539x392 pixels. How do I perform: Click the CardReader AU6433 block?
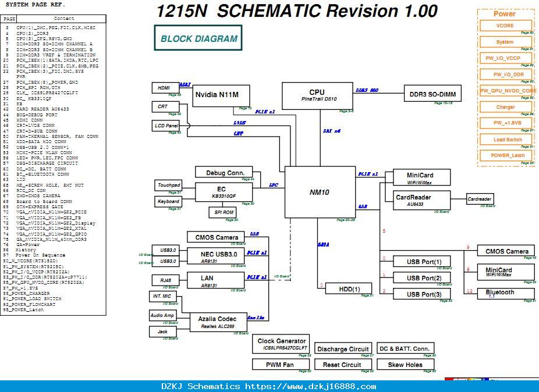(422, 200)
